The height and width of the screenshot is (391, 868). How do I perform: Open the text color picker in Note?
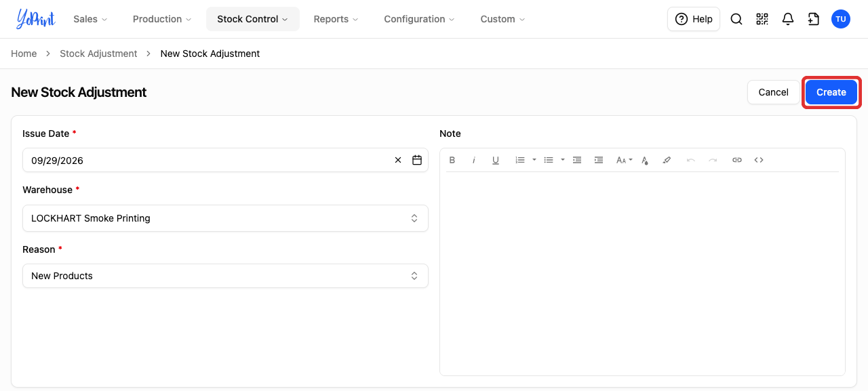tap(645, 160)
